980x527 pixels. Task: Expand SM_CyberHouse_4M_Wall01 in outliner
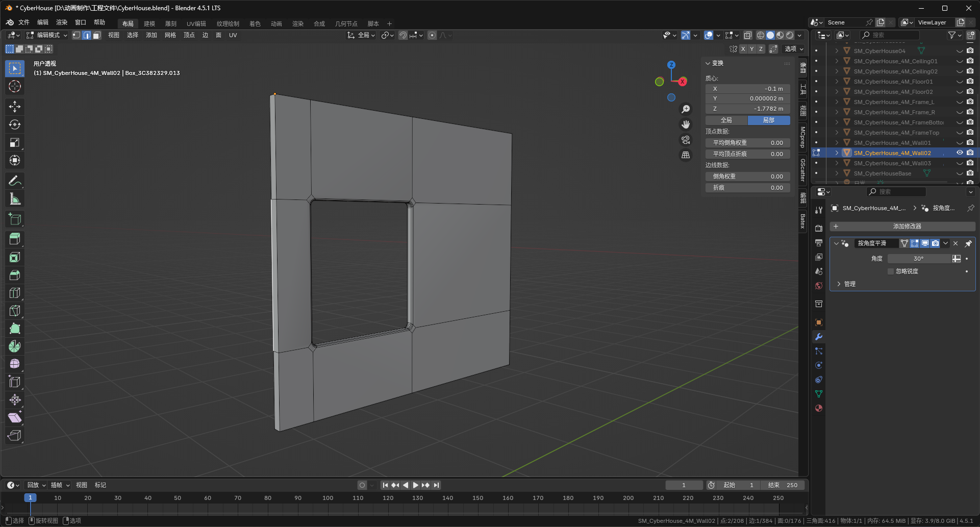837,142
